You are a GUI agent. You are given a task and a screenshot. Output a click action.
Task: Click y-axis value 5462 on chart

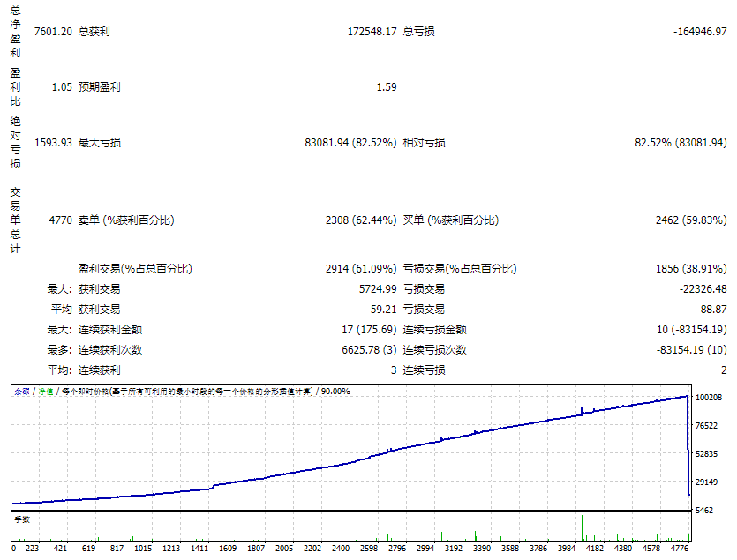point(704,511)
